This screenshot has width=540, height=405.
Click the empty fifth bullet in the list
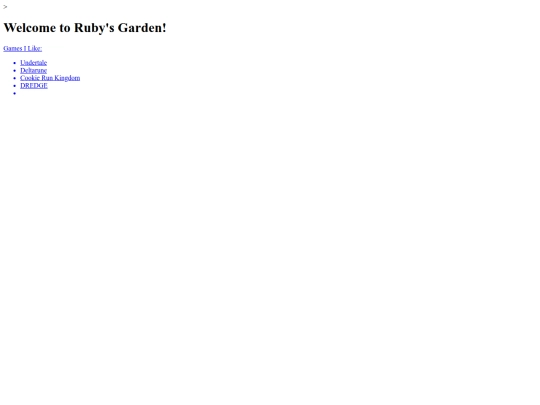(14, 93)
